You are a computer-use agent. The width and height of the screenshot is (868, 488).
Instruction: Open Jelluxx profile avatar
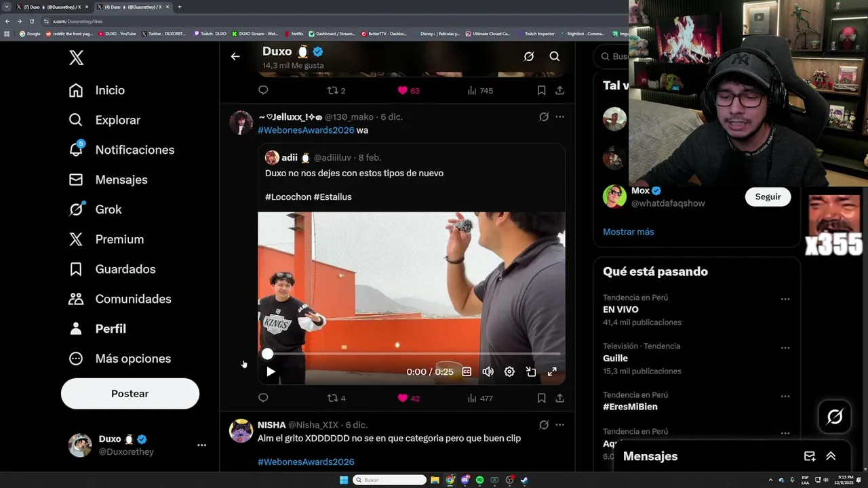241,123
